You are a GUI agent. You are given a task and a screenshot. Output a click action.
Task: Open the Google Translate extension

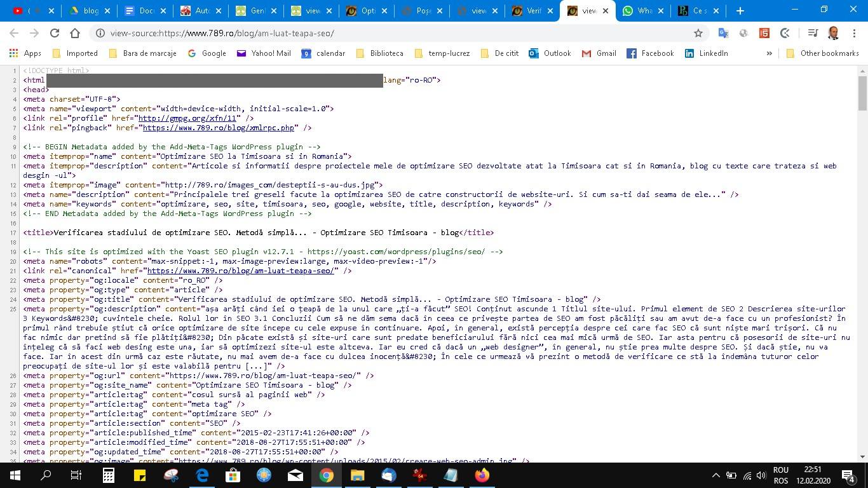click(x=723, y=33)
